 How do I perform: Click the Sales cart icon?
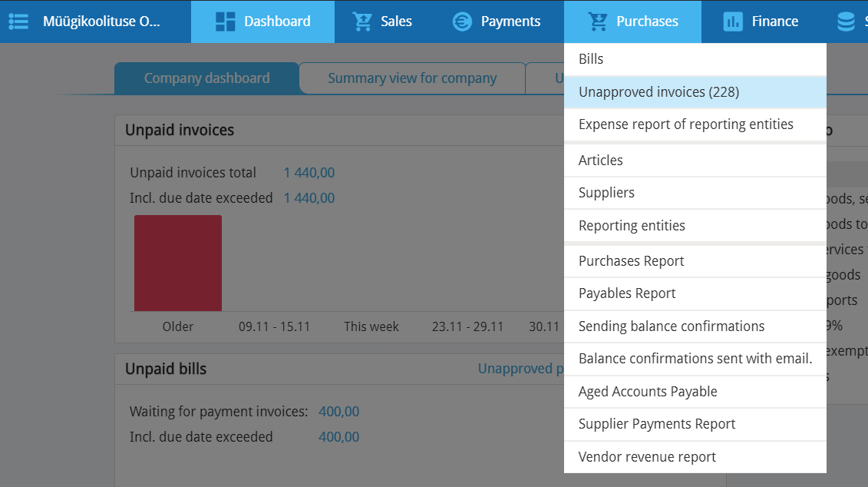tap(362, 22)
